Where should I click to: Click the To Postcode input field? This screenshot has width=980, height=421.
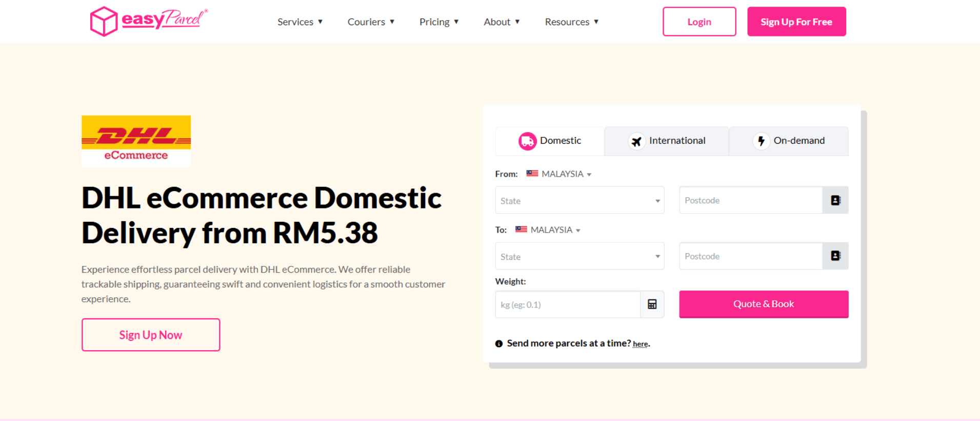coord(751,256)
